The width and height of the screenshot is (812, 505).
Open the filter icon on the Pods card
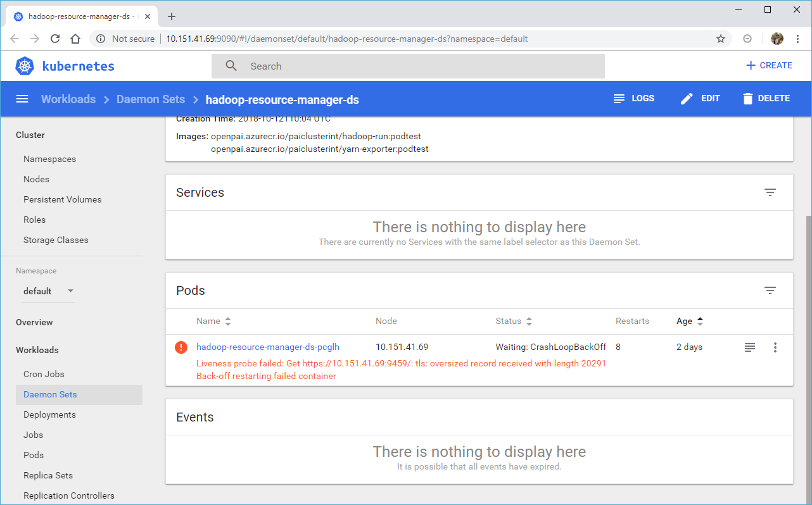coord(770,290)
